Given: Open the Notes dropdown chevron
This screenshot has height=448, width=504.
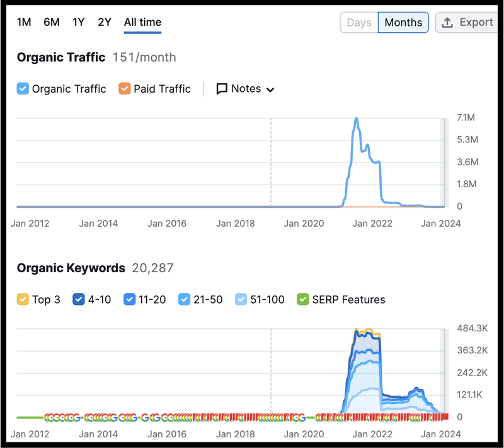Looking at the screenshot, I should click(x=270, y=89).
